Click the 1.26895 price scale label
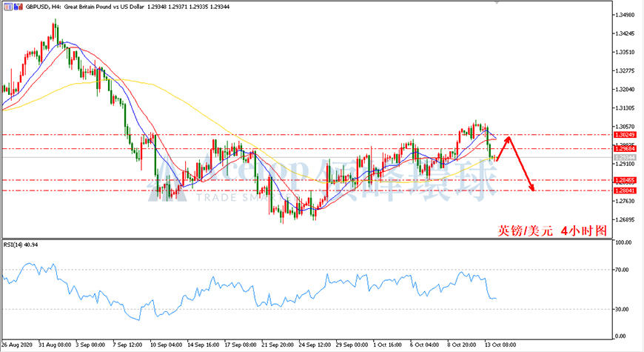Viewport: 644px width, 352px height. (x=625, y=219)
